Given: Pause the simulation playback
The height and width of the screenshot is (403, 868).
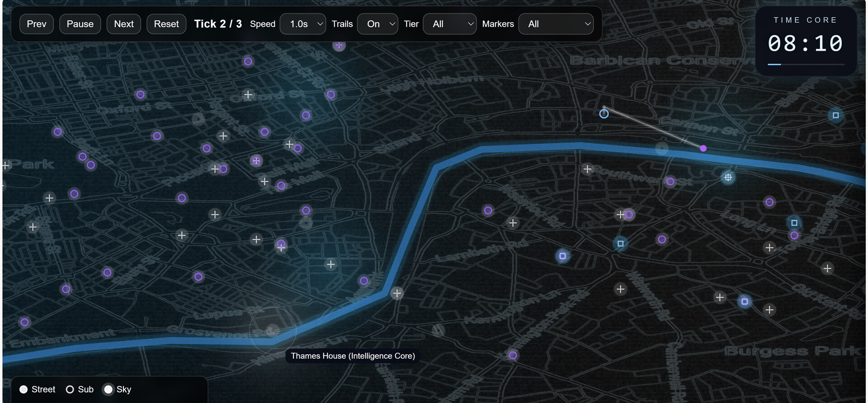Looking at the screenshot, I should tap(80, 24).
